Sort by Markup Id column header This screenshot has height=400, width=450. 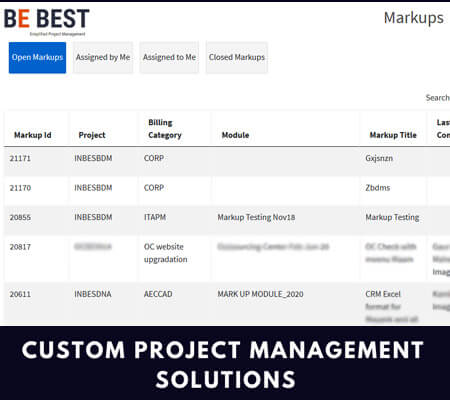(33, 135)
